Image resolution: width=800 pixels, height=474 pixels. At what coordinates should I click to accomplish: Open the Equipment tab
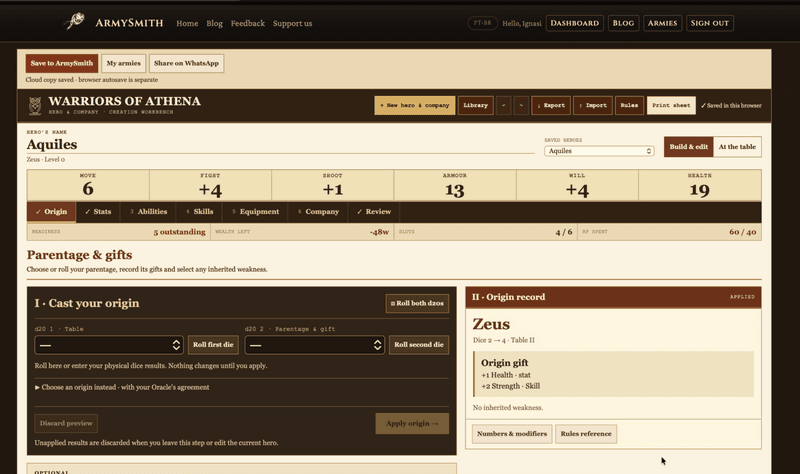pyautogui.click(x=255, y=212)
